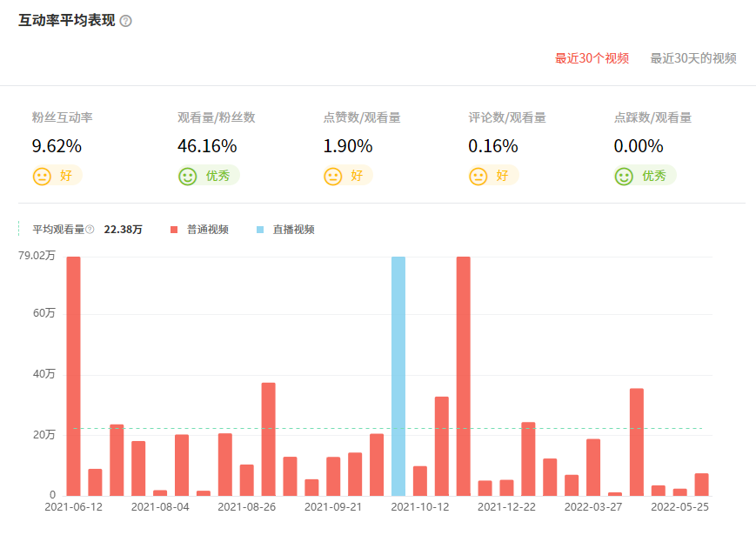Click help icon next to 平均观看量
The width and height of the screenshot is (756, 535).
pos(90,230)
